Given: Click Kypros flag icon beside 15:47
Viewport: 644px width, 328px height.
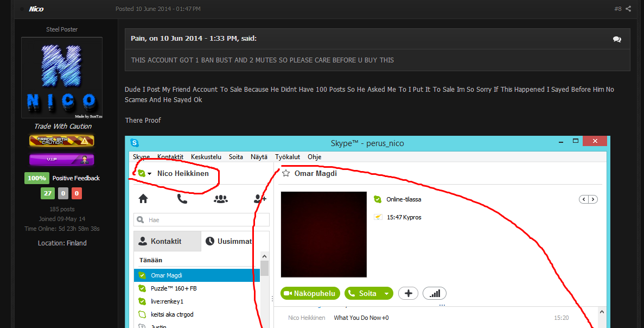Looking at the screenshot, I should pyautogui.click(x=378, y=217).
